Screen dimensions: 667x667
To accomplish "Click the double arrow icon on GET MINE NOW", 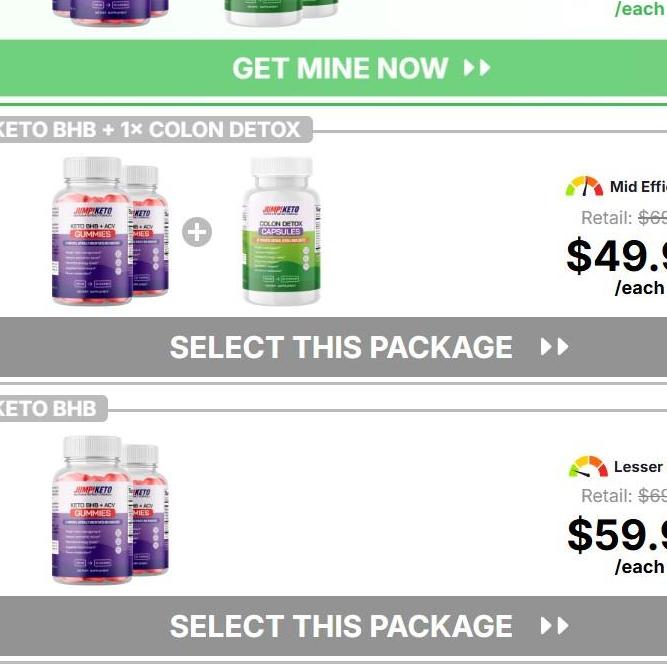I will coord(477,68).
